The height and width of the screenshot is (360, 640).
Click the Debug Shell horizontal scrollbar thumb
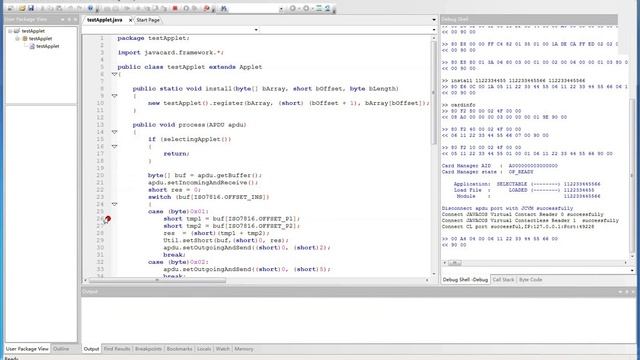point(455,263)
